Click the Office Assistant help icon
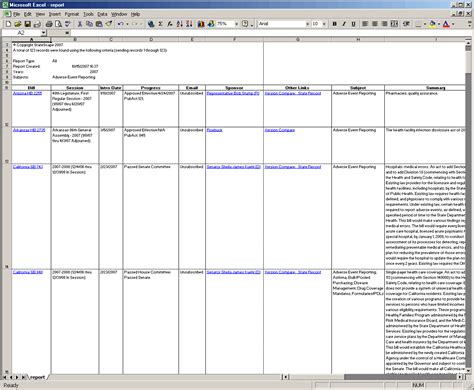 click(x=245, y=24)
